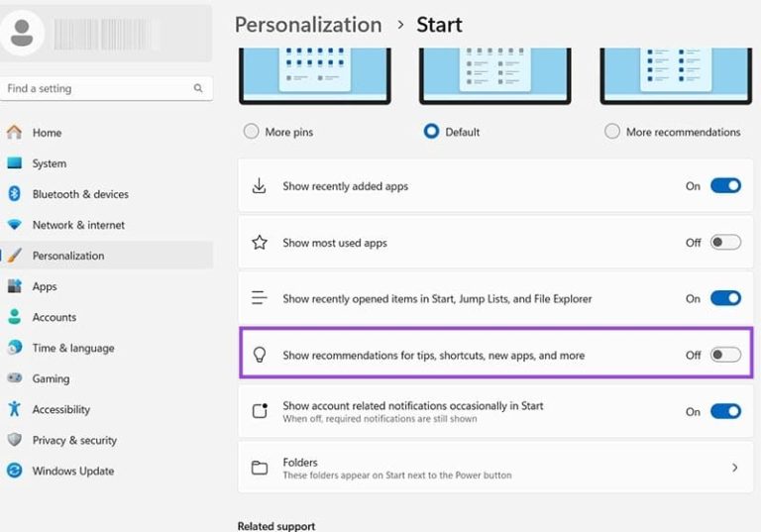The height and width of the screenshot is (532, 761).
Task: Open System settings
Action: [x=107, y=163]
